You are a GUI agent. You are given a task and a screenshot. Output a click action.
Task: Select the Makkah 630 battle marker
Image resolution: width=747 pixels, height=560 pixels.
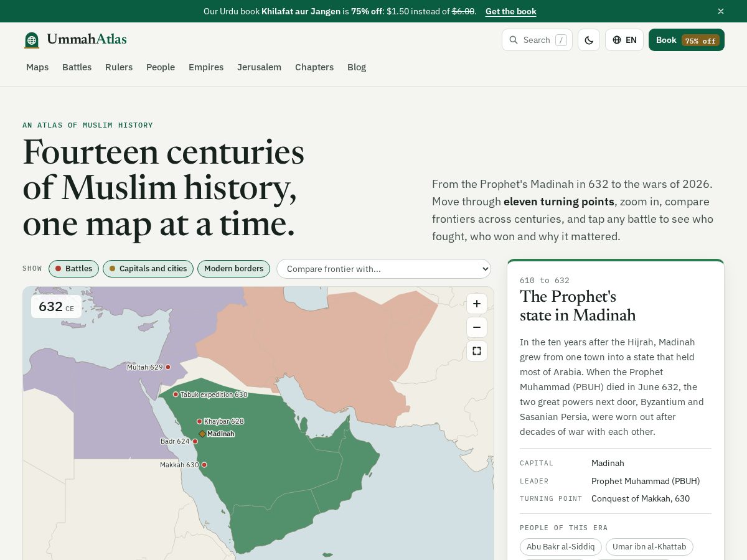[204, 465]
